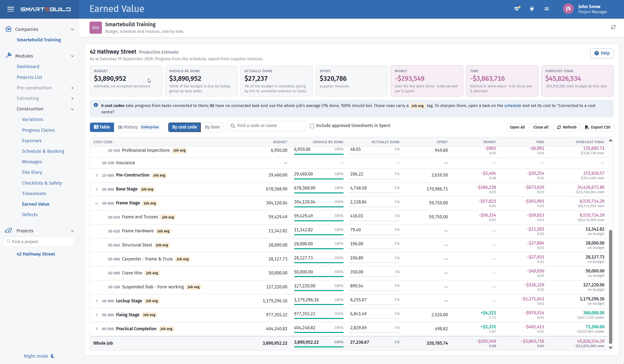
Task: Click the search magnifier in Find a code field
Action: tap(233, 126)
